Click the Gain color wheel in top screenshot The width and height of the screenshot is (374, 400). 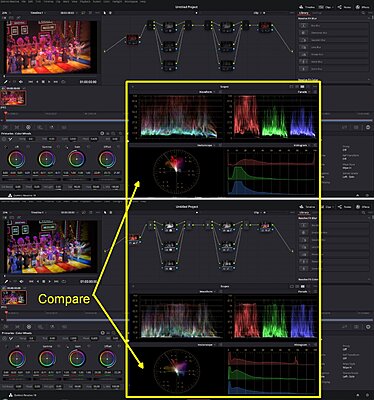[x=77, y=160]
